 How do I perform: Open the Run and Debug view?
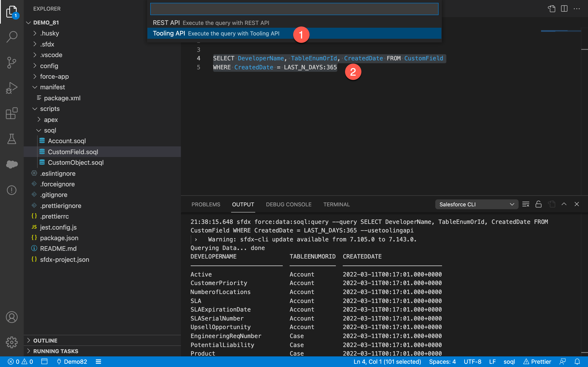coord(12,88)
